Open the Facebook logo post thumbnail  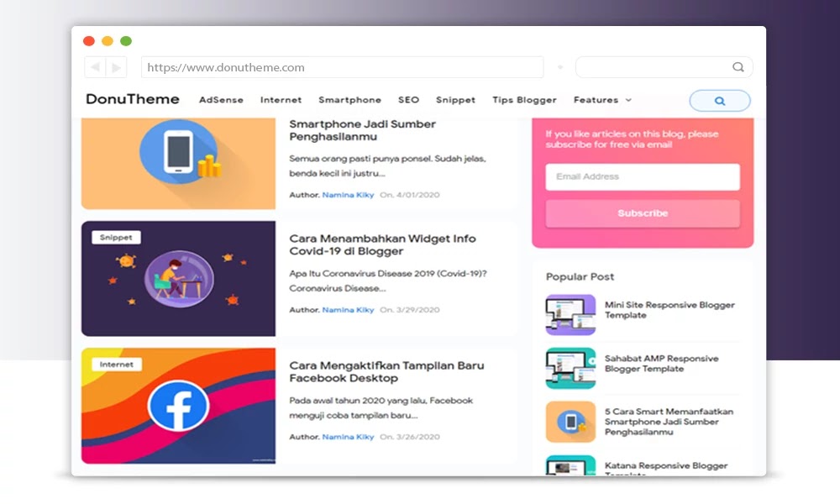pos(178,406)
